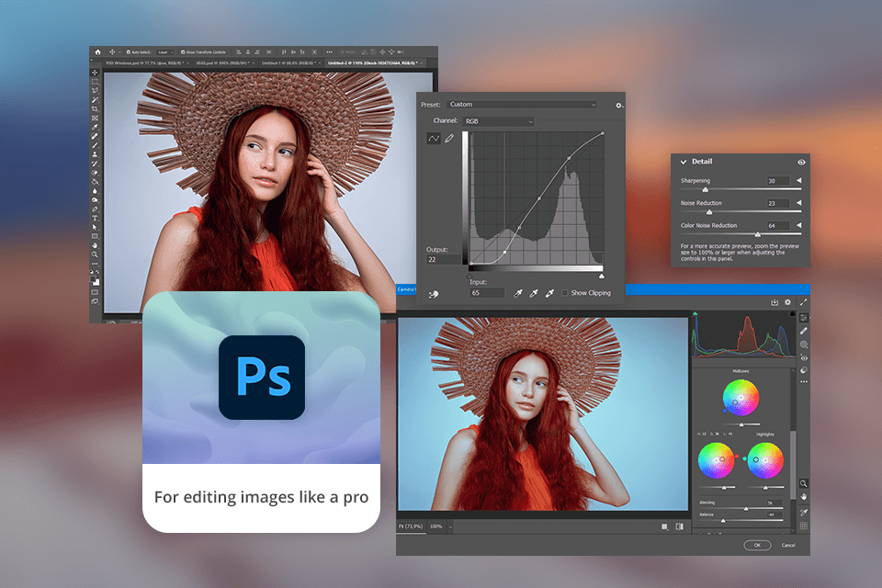
Task: Toggle Quick Mask mode icon
Action: (x=95, y=292)
